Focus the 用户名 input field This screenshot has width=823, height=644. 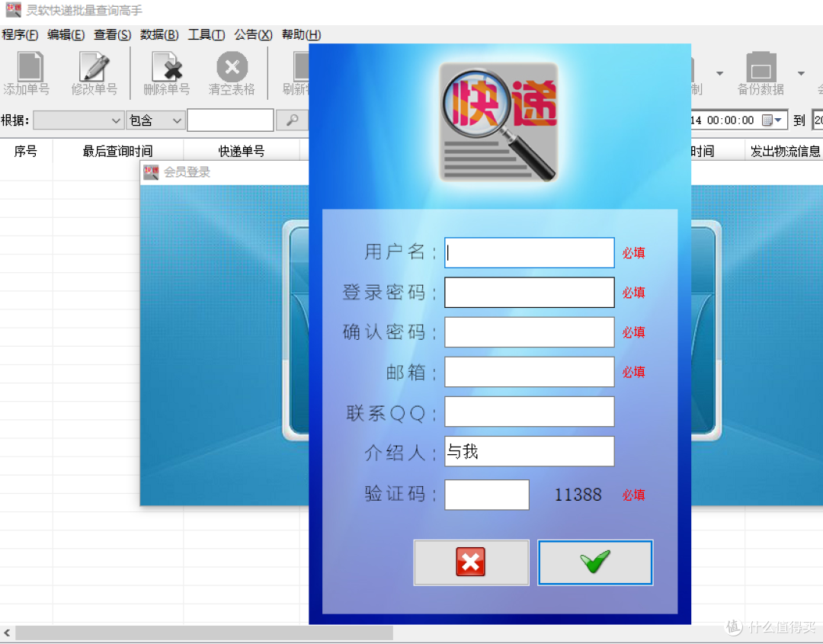(x=529, y=253)
